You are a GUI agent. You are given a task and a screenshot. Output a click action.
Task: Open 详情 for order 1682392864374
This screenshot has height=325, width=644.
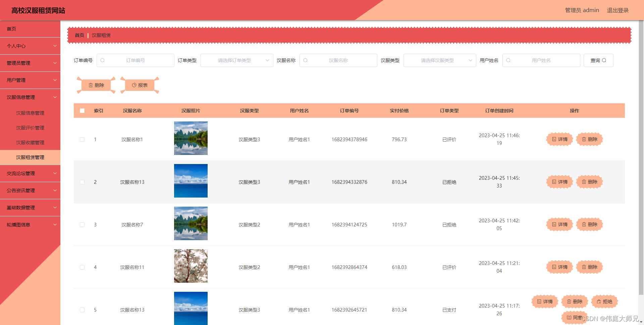(x=559, y=267)
